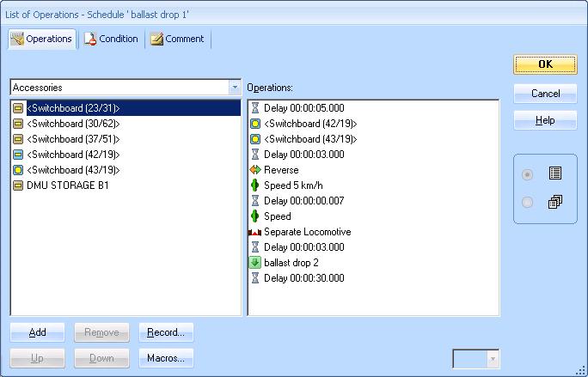Click the Reverse direction arrows icon
This screenshot has height=377, width=588.
(255, 170)
